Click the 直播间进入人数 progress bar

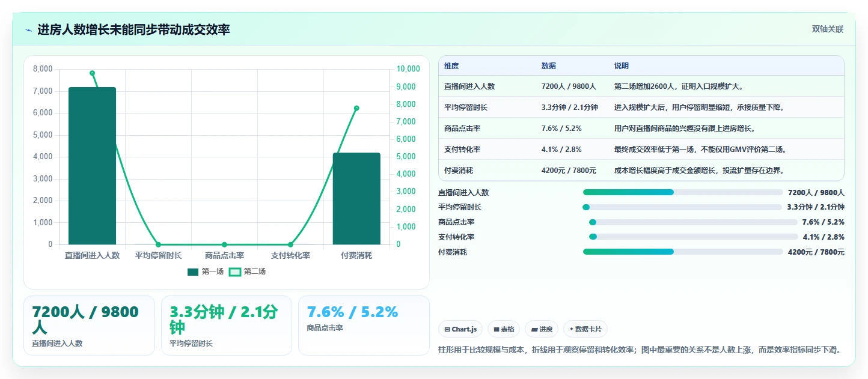(x=683, y=192)
